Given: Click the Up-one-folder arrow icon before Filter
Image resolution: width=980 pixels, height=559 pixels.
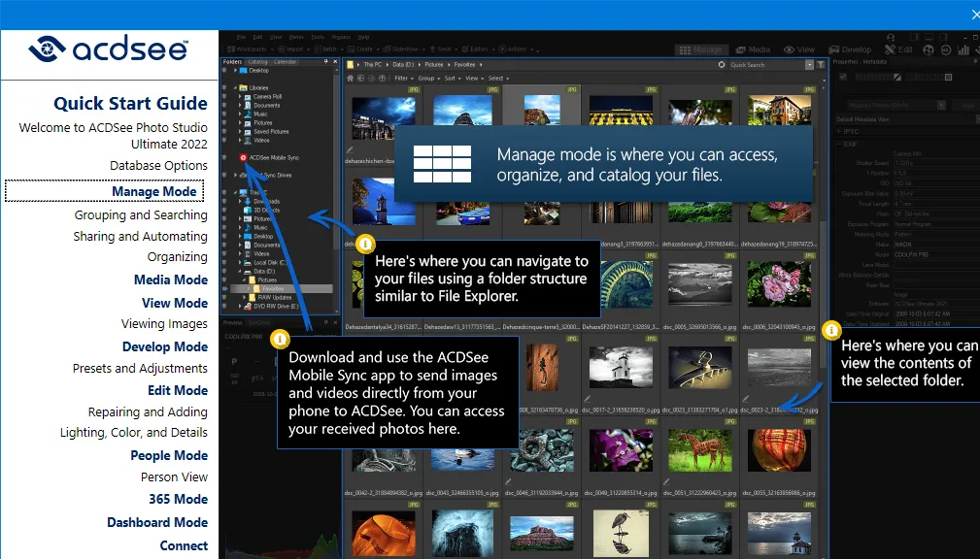Looking at the screenshot, I should [x=382, y=78].
